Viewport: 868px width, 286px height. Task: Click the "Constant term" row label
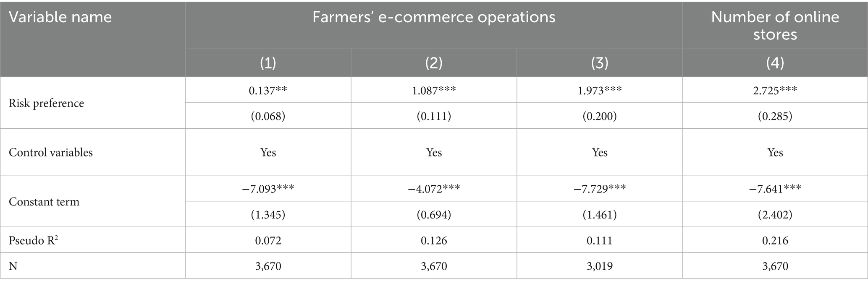(x=44, y=202)
